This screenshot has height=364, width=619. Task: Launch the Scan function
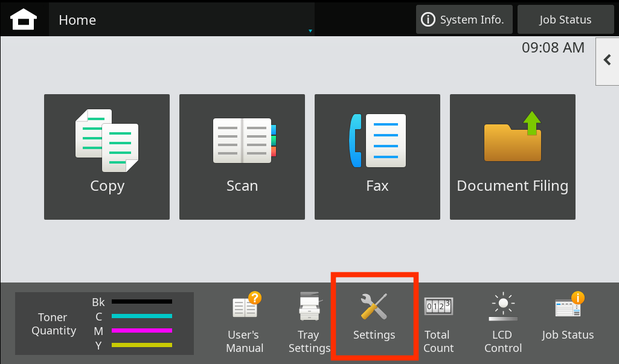click(x=242, y=156)
